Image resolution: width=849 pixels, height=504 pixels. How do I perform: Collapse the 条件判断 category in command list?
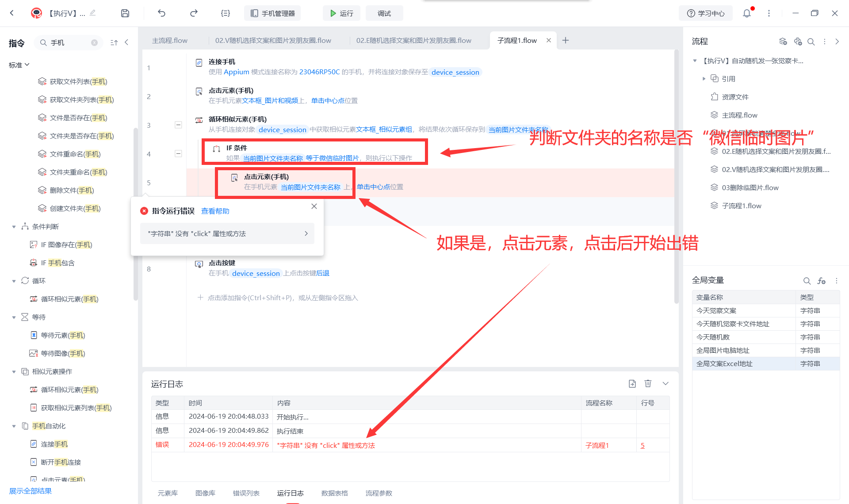click(14, 227)
